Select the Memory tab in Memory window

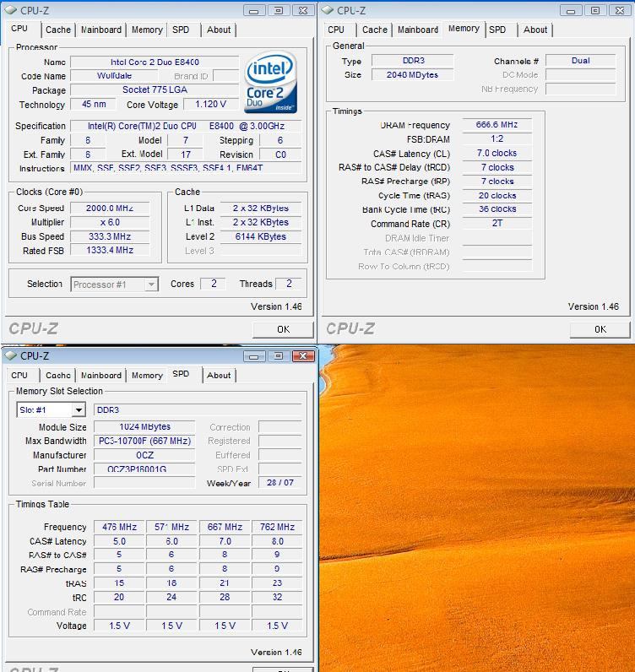pyautogui.click(x=464, y=29)
